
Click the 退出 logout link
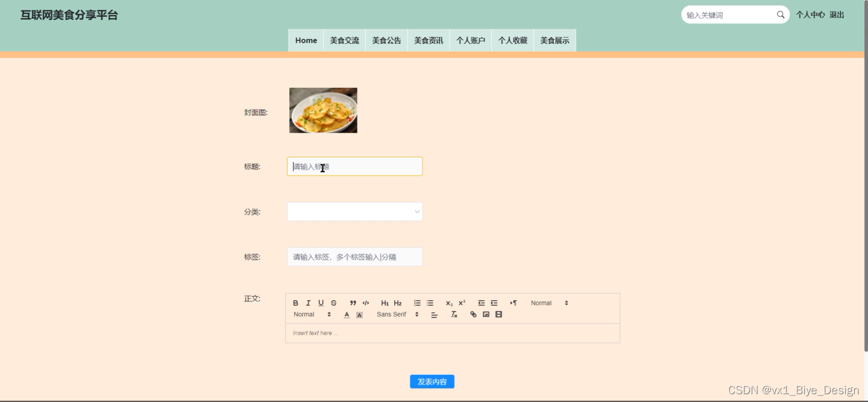837,15
